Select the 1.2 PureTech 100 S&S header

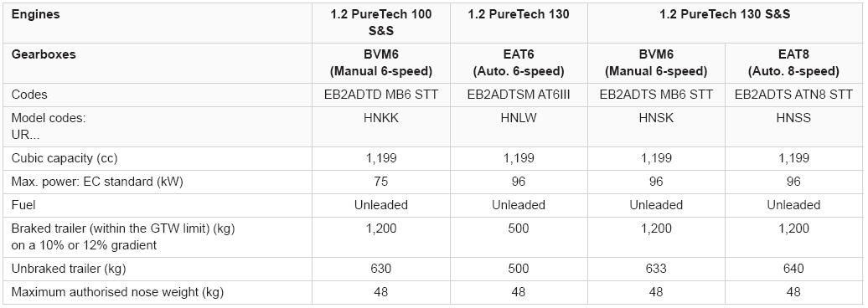pyautogui.click(x=381, y=23)
